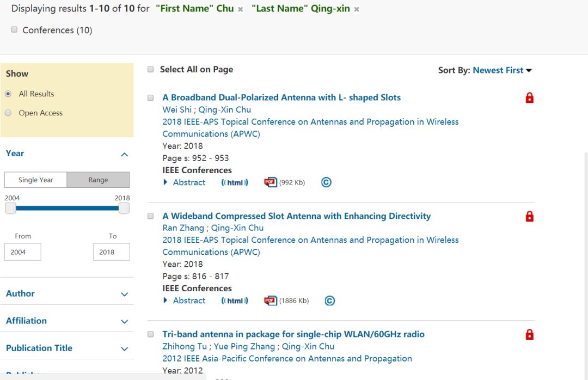Click copyright icon for L-shaped Slots paper
This screenshot has height=380, width=588.
tap(326, 182)
